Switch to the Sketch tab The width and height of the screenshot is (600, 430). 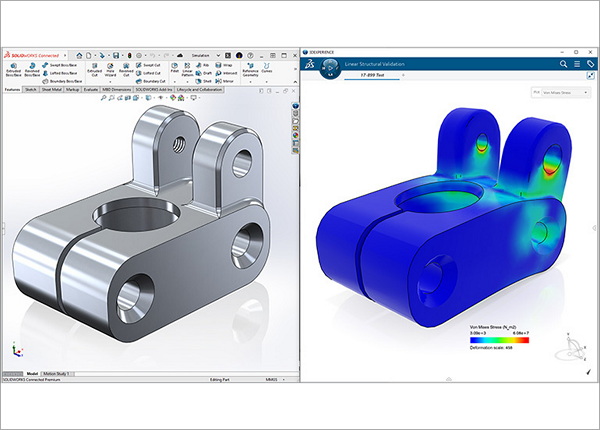pyautogui.click(x=31, y=90)
